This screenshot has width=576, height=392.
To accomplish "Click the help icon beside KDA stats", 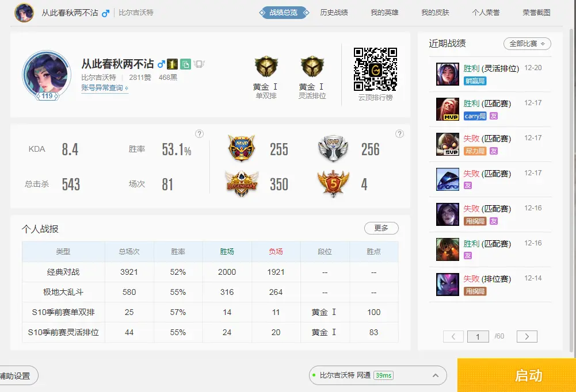I will tap(199, 133).
